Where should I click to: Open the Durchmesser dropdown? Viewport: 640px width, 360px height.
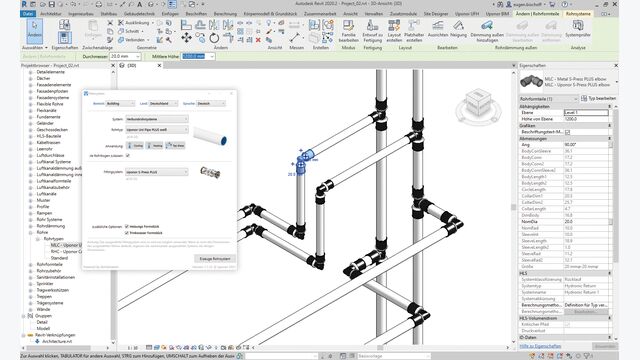138,56
